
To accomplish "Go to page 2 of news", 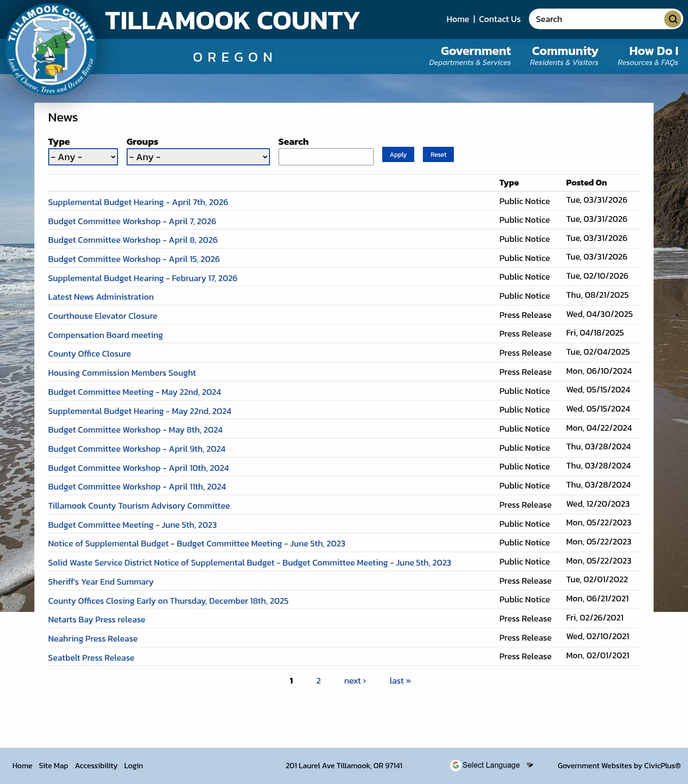I will point(318,681).
